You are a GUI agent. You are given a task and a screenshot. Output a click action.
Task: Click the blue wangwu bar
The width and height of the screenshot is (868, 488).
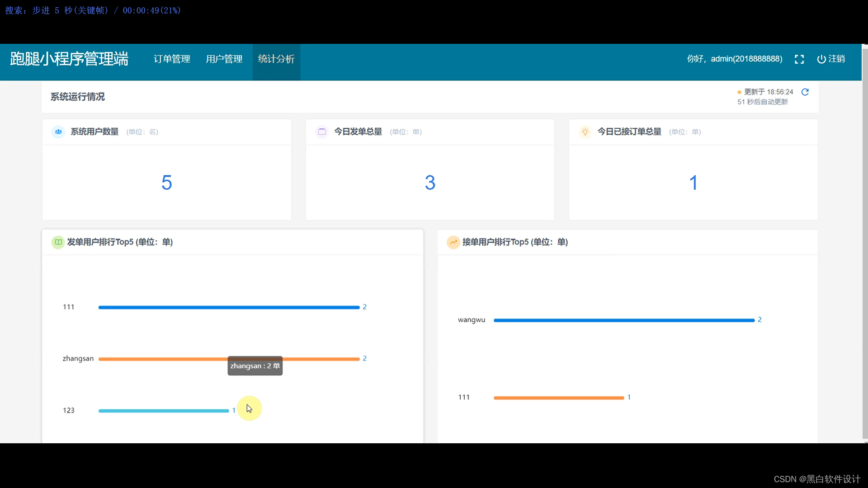(x=624, y=320)
